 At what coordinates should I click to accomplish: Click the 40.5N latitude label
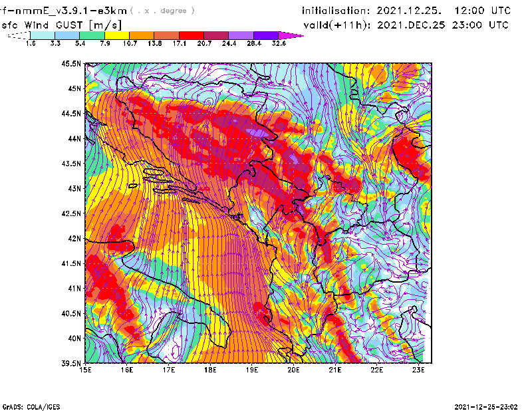[x=71, y=314]
